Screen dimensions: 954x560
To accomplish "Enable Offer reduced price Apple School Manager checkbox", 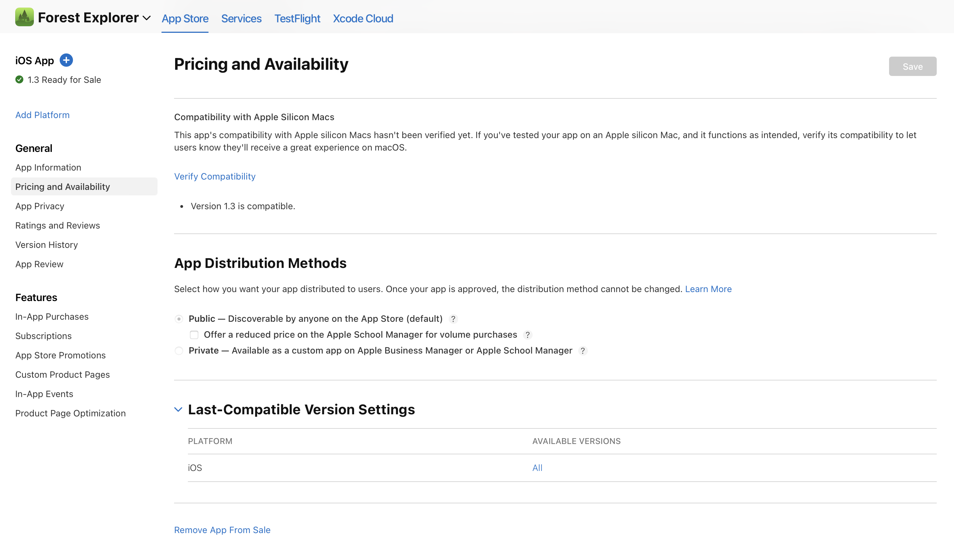I will [193, 335].
